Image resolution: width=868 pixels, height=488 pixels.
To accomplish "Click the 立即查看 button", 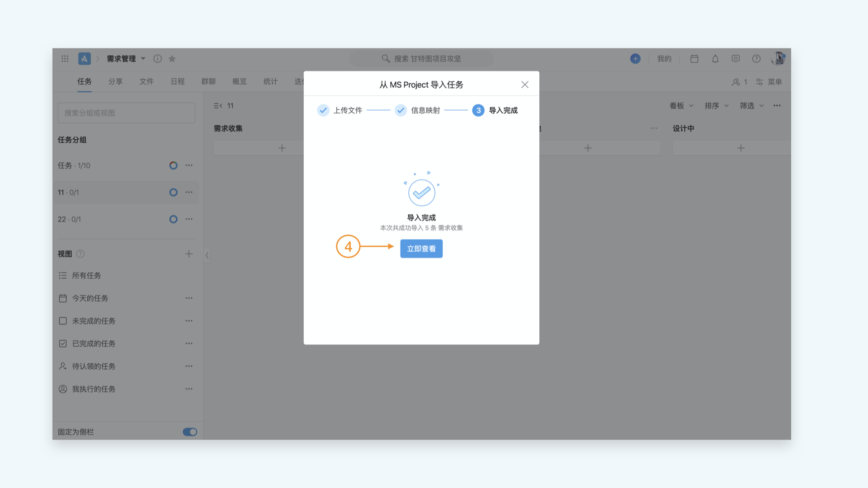I will point(421,249).
